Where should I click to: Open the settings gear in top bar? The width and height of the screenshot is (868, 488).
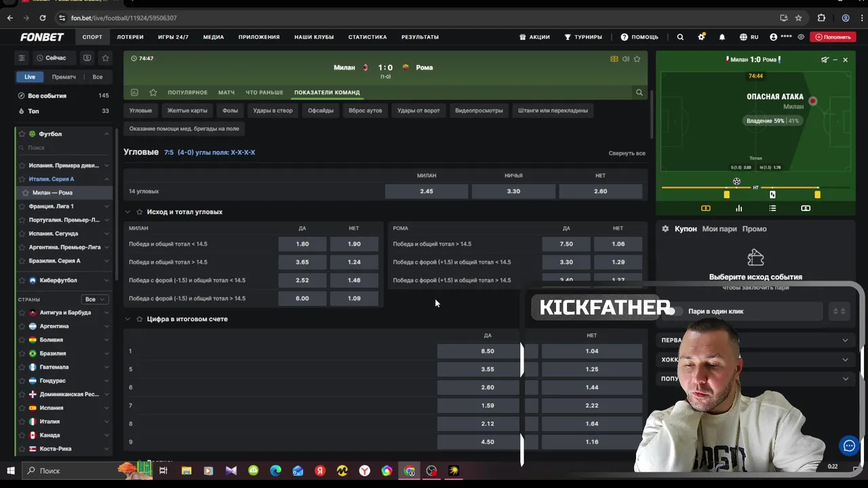click(x=701, y=37)
